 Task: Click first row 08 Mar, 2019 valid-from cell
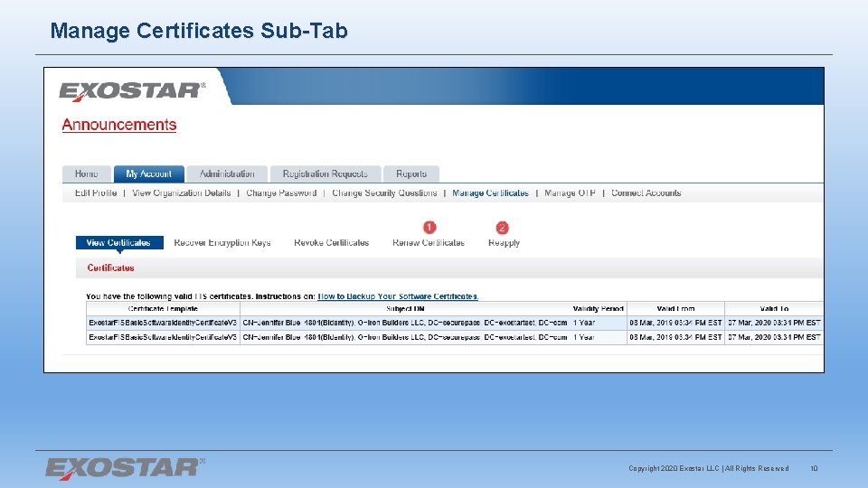tap(675, 323)
